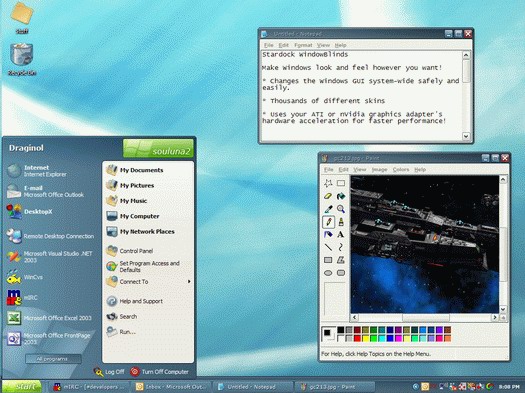
Task: Select the Airbrush tool in Paint
Action: point(328,234)
